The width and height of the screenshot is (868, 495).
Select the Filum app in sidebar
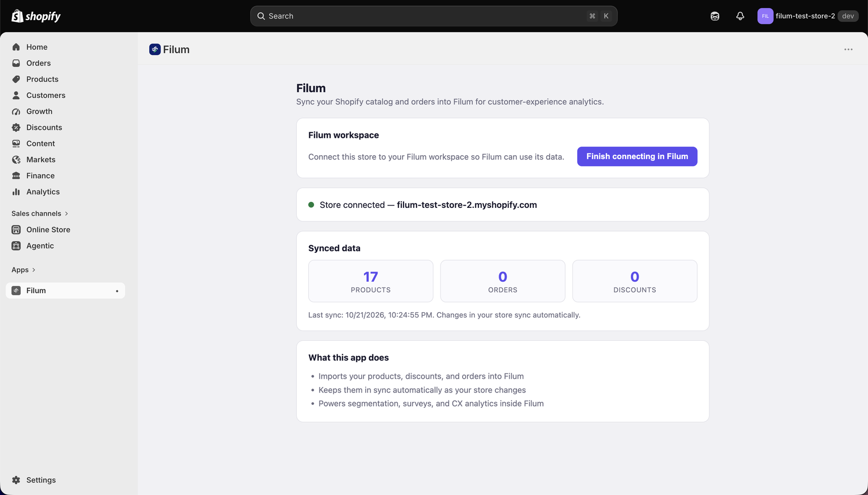click(65, 290)
